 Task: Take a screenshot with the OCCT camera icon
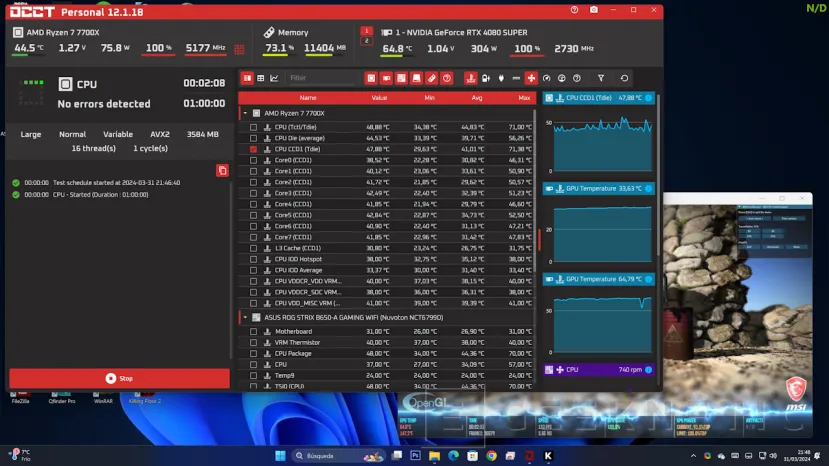594,10
